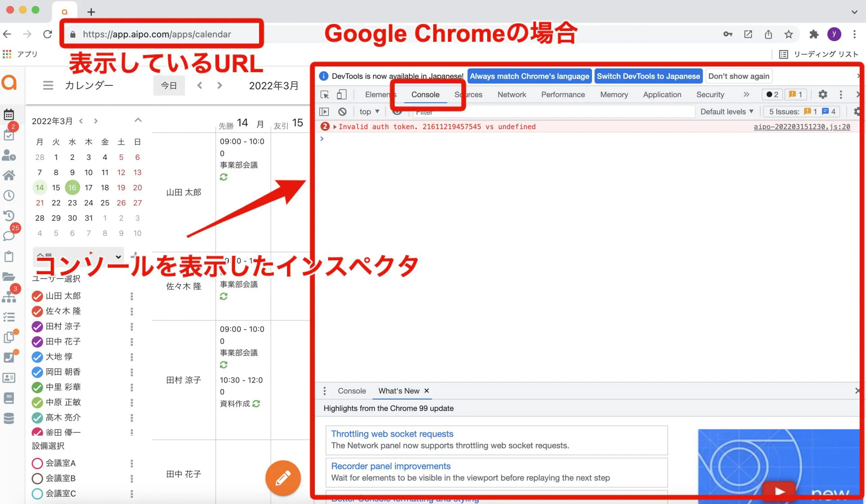Screen dimensions: 866x504
Task: Open DevTools settings gear icon
Action: [822, 94]
